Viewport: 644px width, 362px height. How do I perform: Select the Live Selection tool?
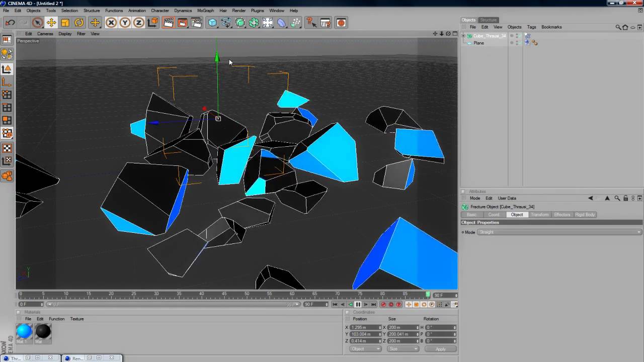(37, 23)
